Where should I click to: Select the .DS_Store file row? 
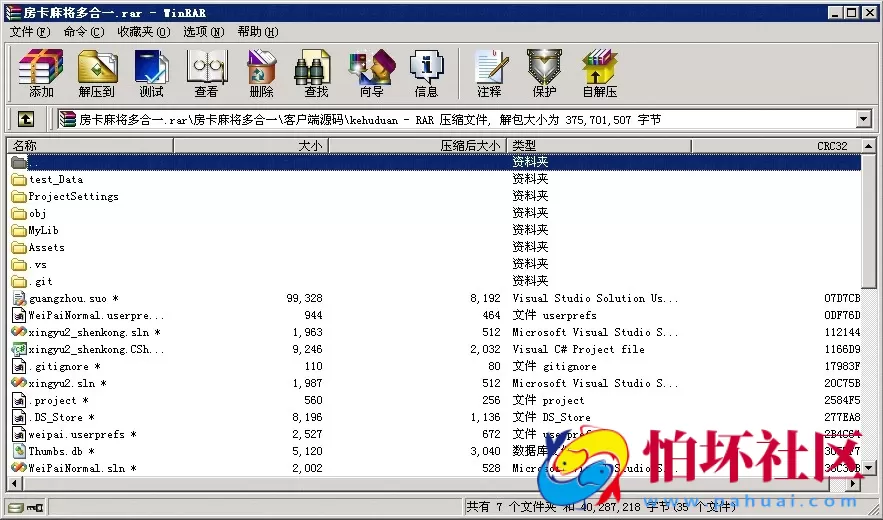(435, 417)
